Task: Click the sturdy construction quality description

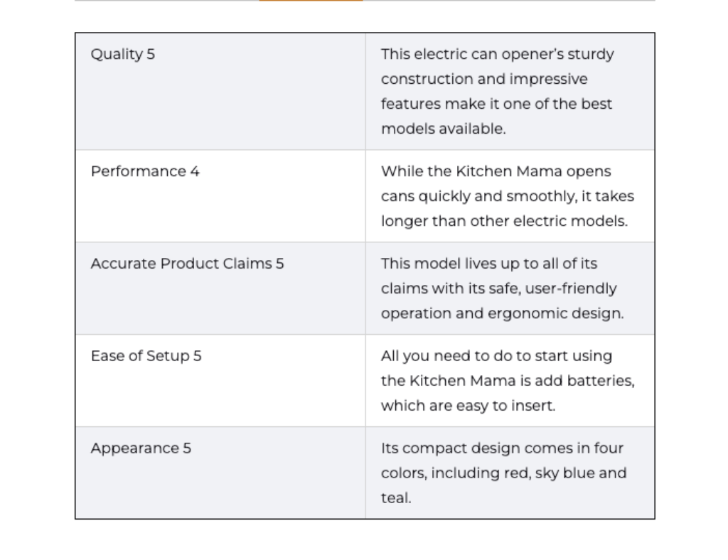Action: (x=497, y=92)
